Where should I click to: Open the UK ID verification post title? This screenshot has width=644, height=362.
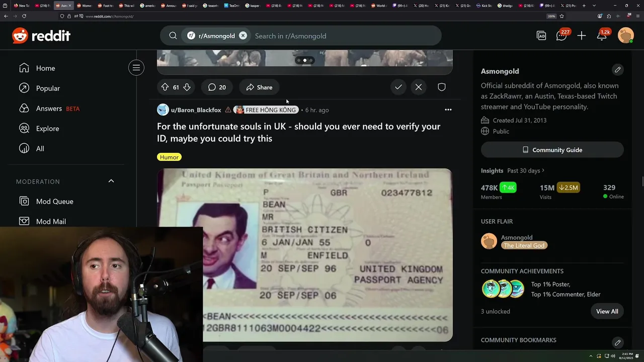point(298,132)
